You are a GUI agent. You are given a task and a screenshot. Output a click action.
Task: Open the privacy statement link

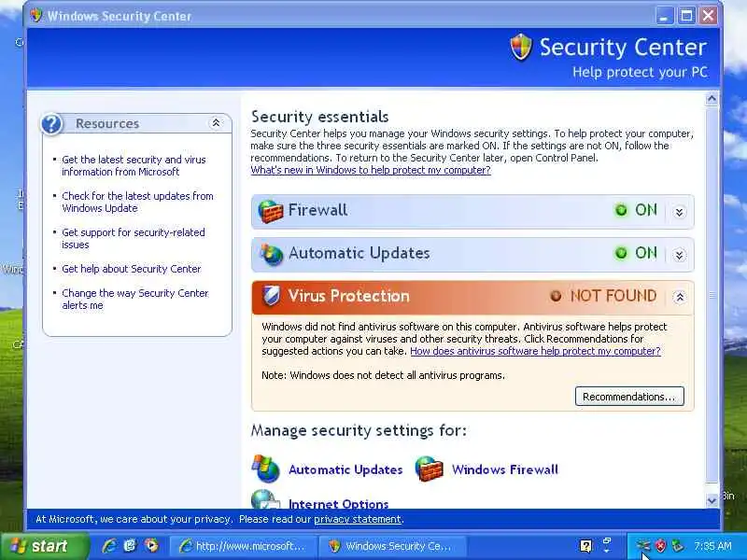(x=358, y=519)
